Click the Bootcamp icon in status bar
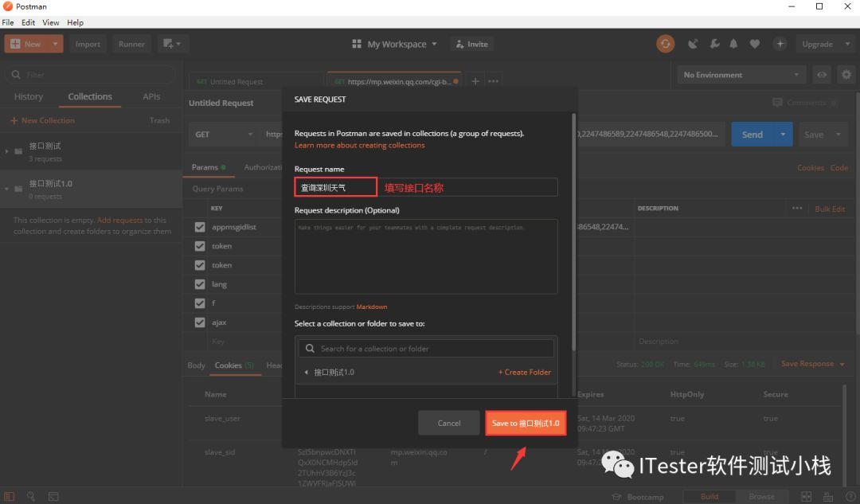This screenshot has width=860, height=504. pos(616,497)
